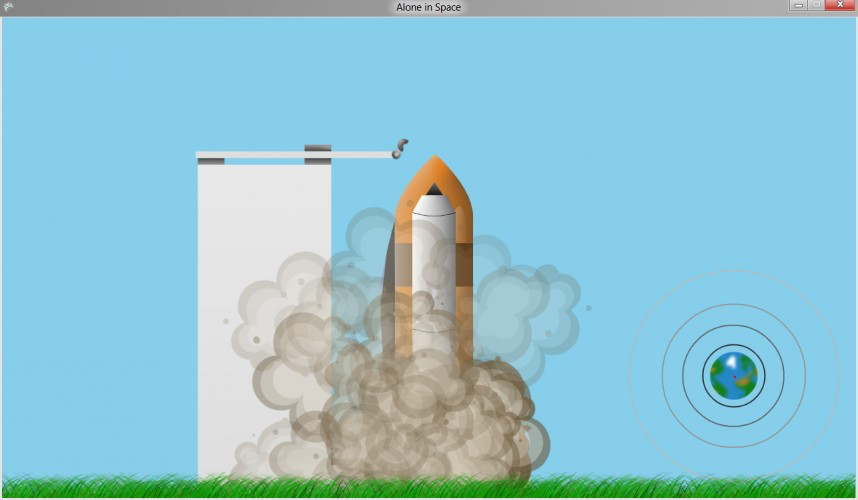
Task: Maximize the Alone in Space window
Action: (x=816, y=5)
